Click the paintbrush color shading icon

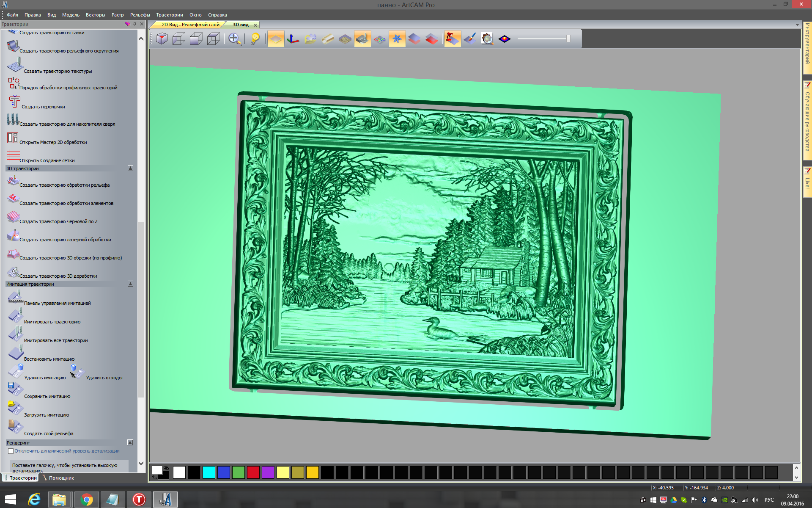(469, 39)
